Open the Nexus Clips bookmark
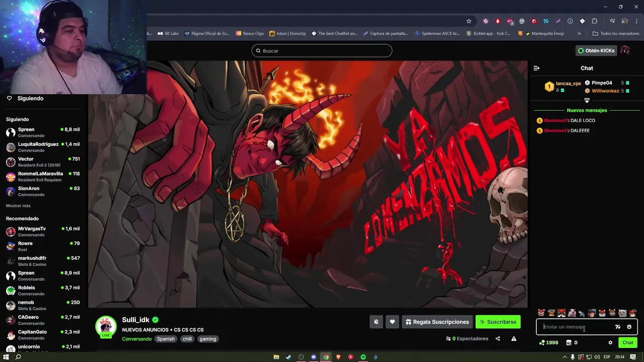 [x=250, y=34]
